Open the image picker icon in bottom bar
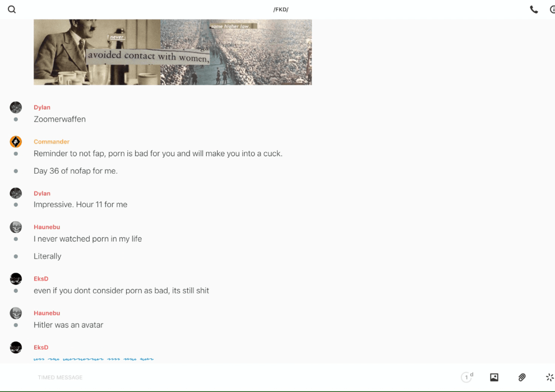Screen dimensions: 555x392 click(494, 377)
